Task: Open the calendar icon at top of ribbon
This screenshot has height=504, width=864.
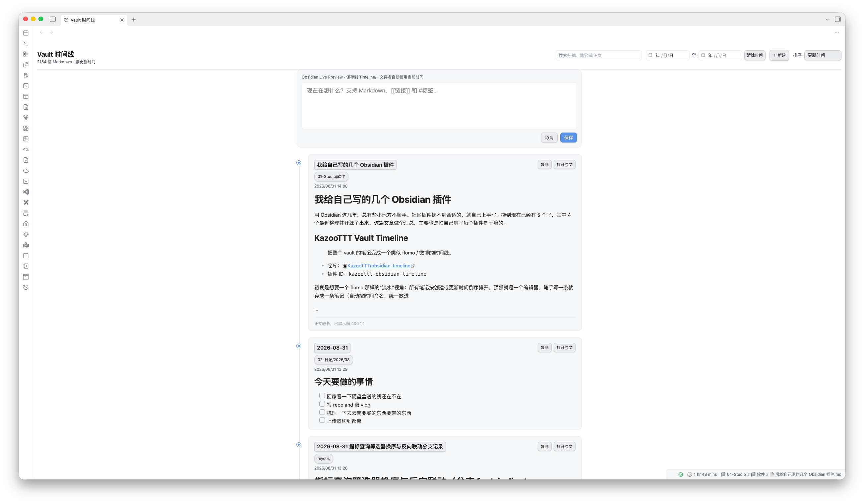Action: click(x=26, y=33)
